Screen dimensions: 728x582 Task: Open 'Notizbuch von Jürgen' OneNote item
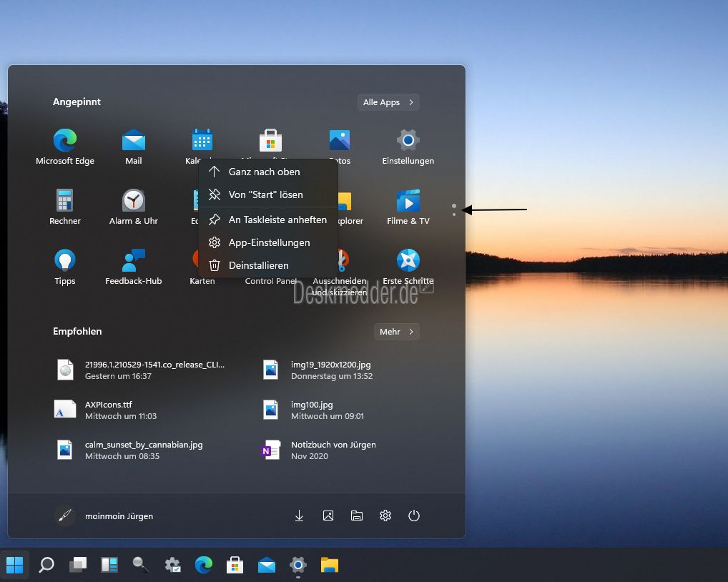[x=319, y=450]
